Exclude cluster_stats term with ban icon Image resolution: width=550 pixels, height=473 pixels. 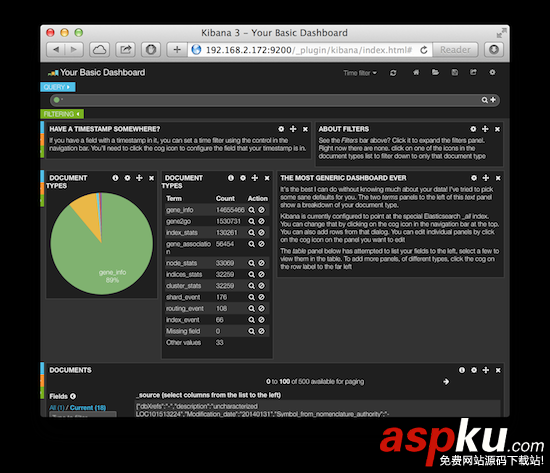point(261,286)
